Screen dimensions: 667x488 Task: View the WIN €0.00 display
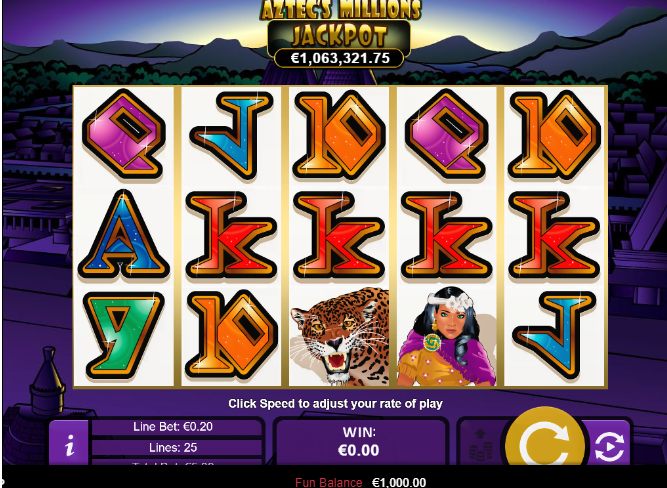point(359,442)
